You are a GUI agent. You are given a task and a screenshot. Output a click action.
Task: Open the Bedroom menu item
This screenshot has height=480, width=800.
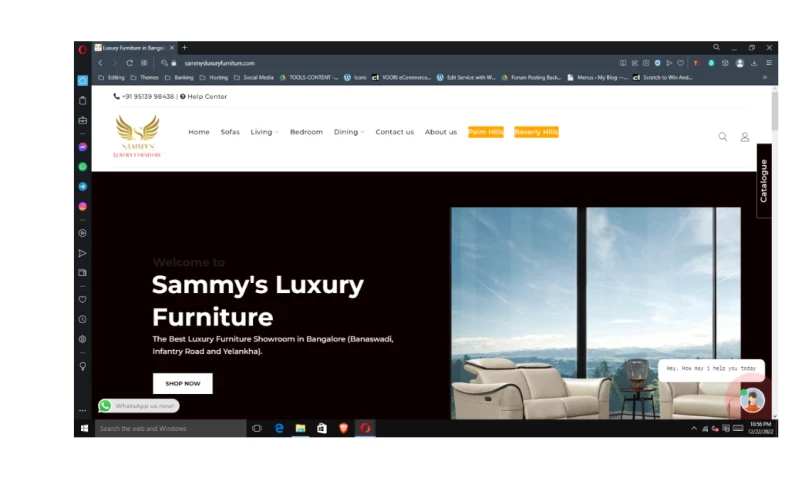(x=306, y=132)
